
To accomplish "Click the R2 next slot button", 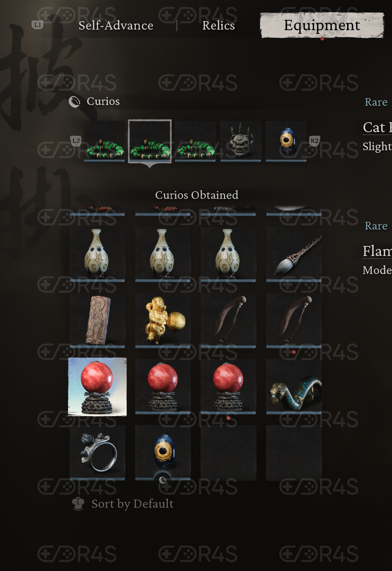I will (314, 141).
